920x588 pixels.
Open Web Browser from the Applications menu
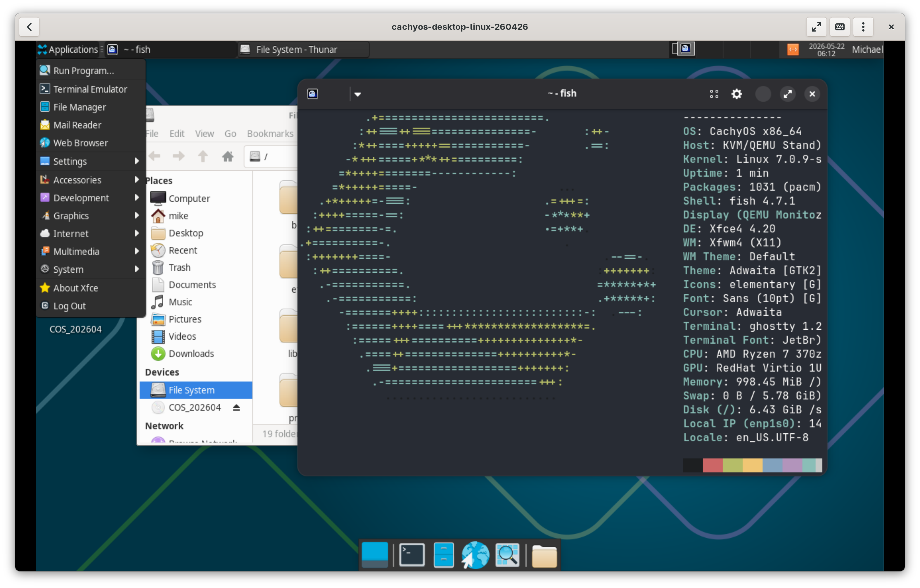(91, 143)
